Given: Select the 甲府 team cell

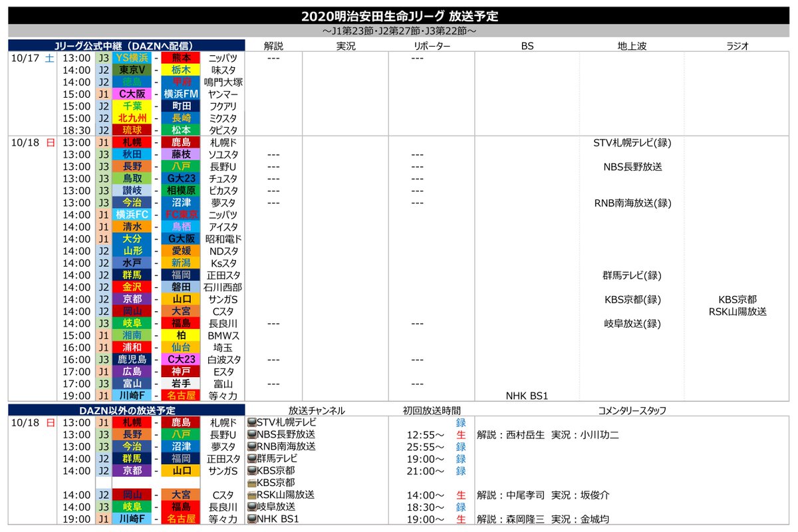Looking at the screenshot, I should (181, 82).
